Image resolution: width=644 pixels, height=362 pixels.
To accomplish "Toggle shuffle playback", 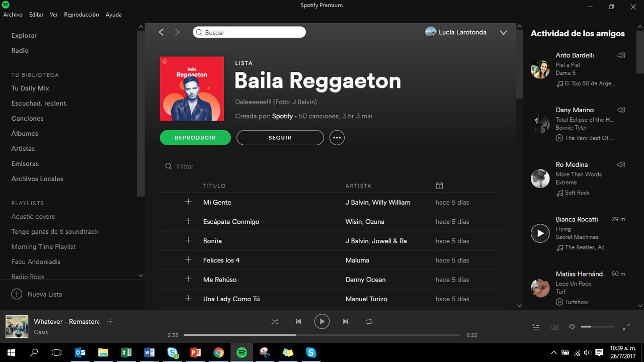I will 275,321.
